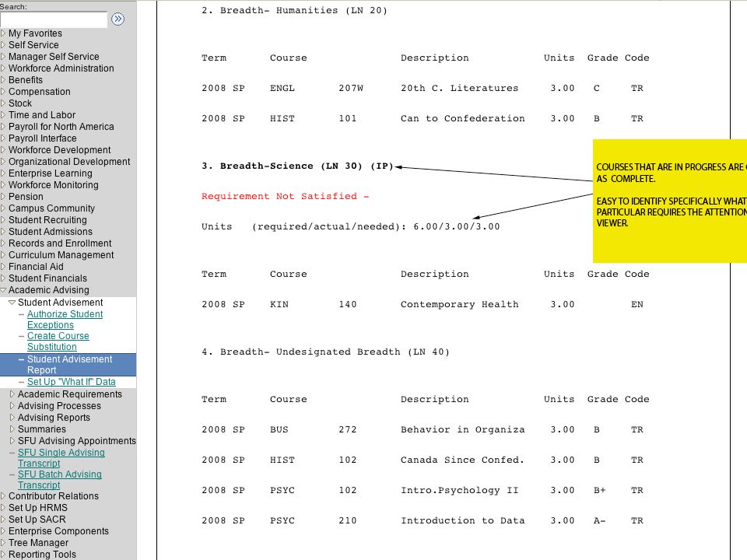
Task: Open Payroll for North America menu
Action: [x=61, y=127]
